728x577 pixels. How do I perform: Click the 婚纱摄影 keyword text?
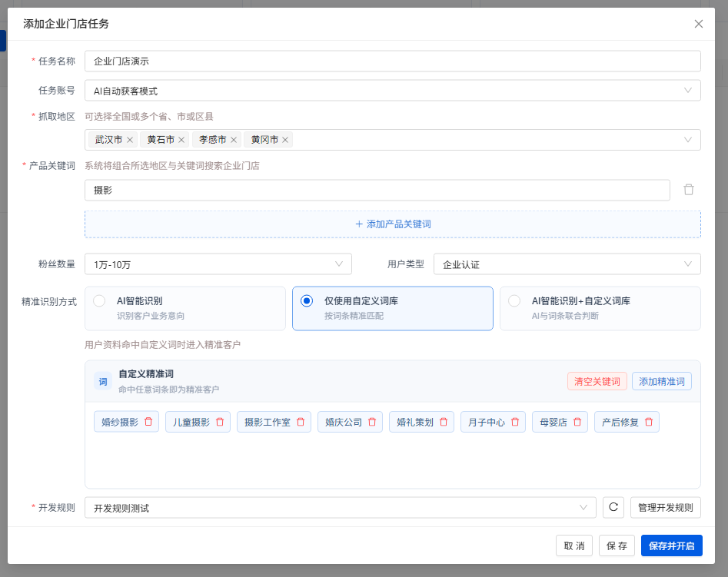coord(120,422)
